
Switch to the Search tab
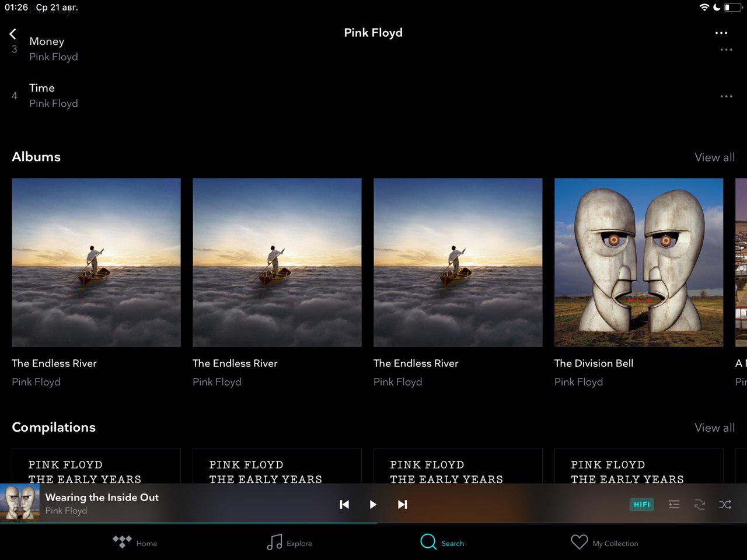(442, 542)
